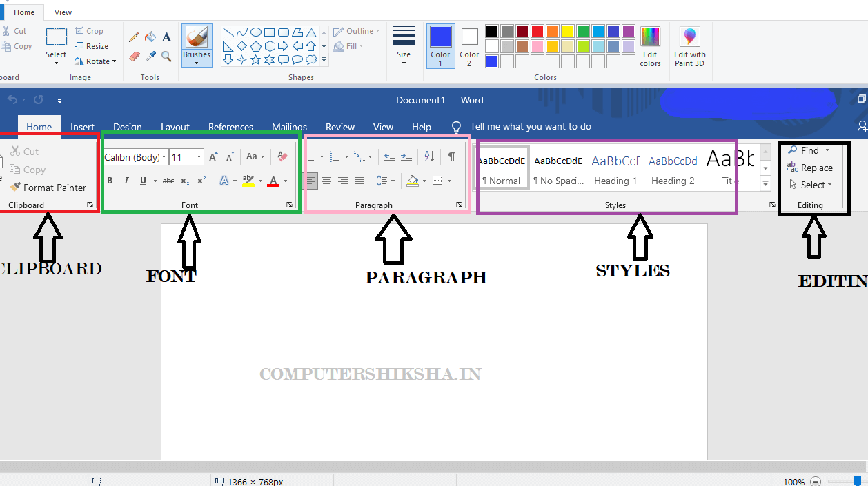This screenshot has height=486, width=868.
Task: Activate the Color picker eyedropper tool
Action: point(150,56)
